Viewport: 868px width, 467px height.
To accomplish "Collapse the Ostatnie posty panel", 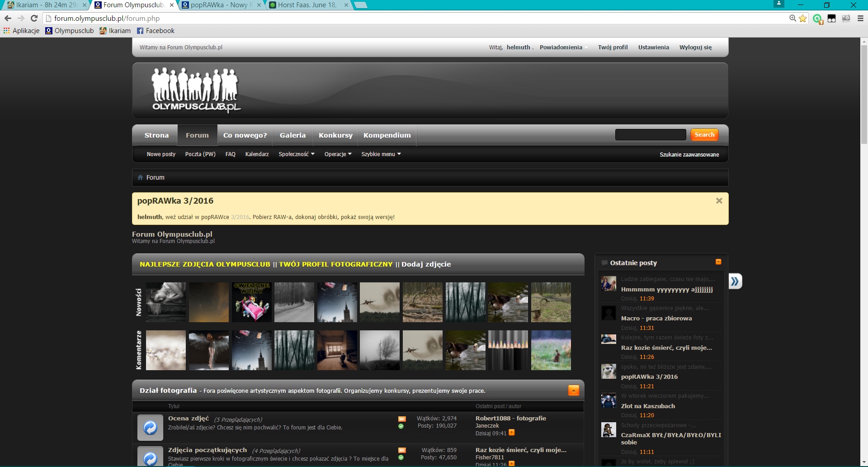I will (x=718, y=262).
